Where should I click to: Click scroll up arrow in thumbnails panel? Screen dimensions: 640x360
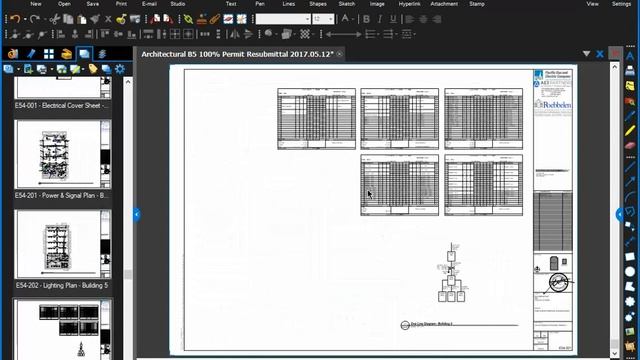(128, 82)
